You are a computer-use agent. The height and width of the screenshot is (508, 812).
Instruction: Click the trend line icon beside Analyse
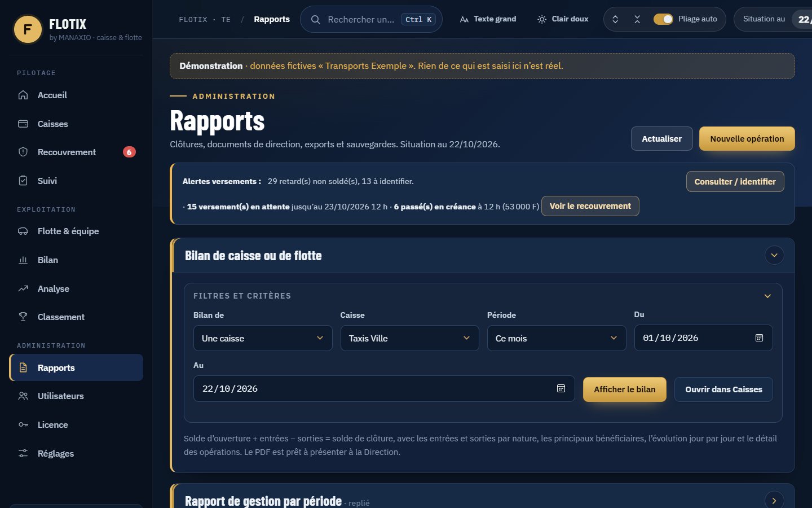point(23,288)
